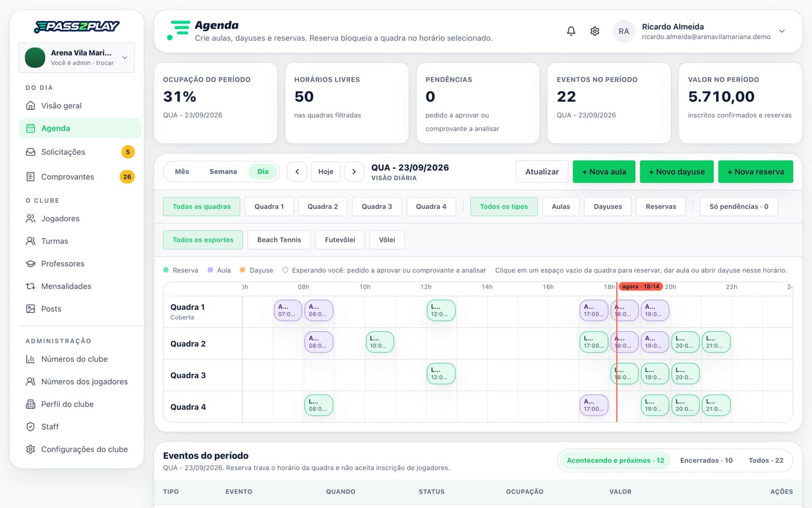Open the notifications bell

(x=571, y=31)
